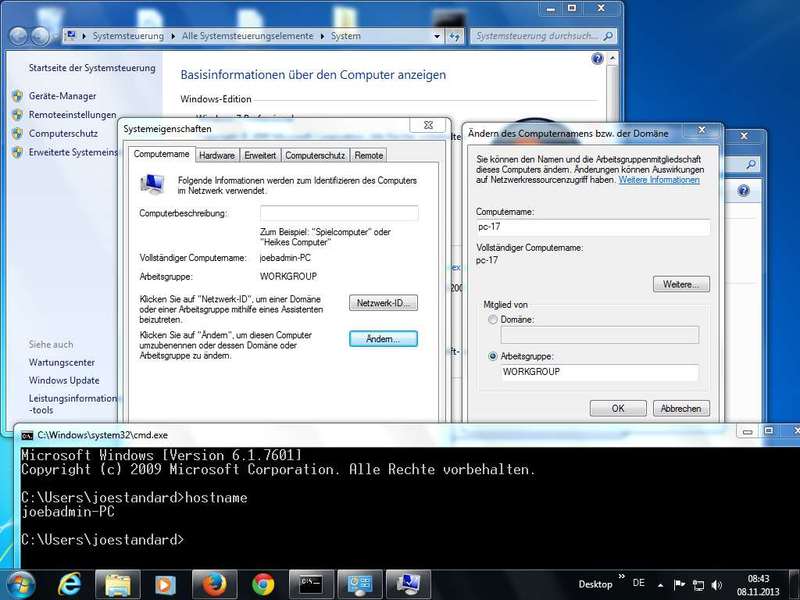Open the Windows Start menu
Screen dimensions: 800x600
[x=20, y=582]
